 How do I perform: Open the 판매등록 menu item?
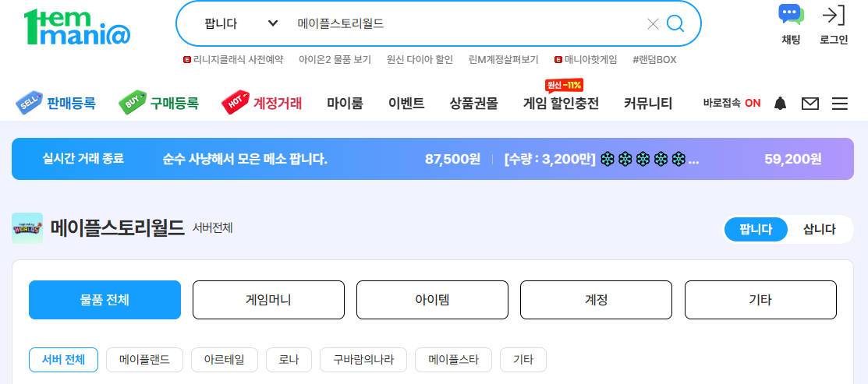click(x=72, y=104)
